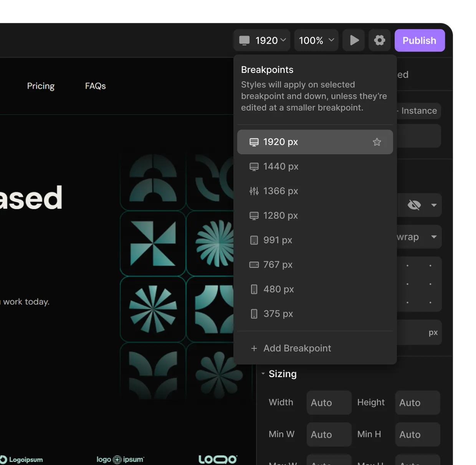Select the double arch graphic tile
Image resolution: width=476 pixels, height=465 pixels.
(x=153, y=178)
